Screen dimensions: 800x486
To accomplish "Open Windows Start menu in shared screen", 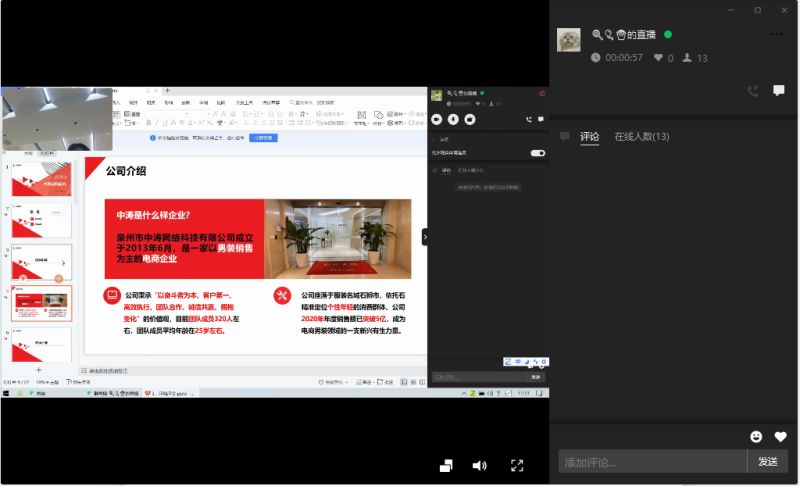I will coord(6,393).
